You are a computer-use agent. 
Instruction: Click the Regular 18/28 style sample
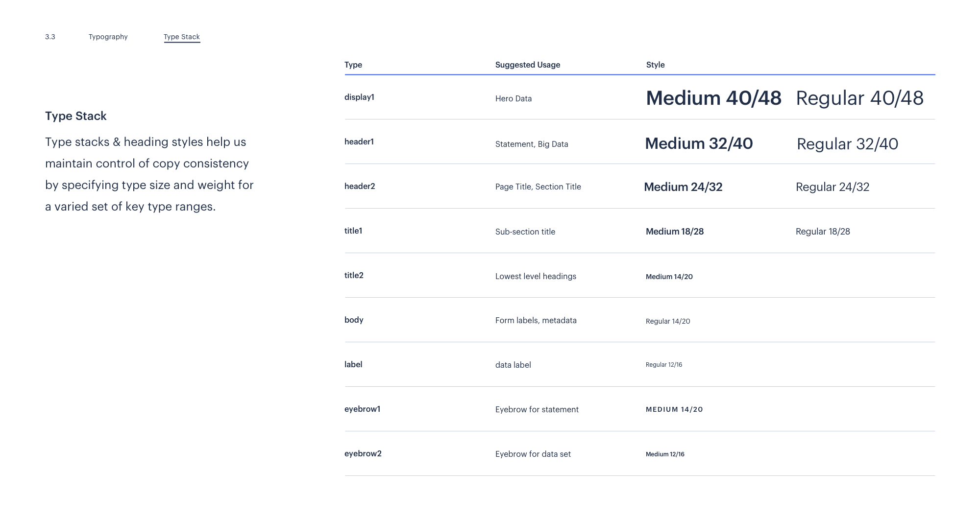pyautogui.click(x=823, y=232)
